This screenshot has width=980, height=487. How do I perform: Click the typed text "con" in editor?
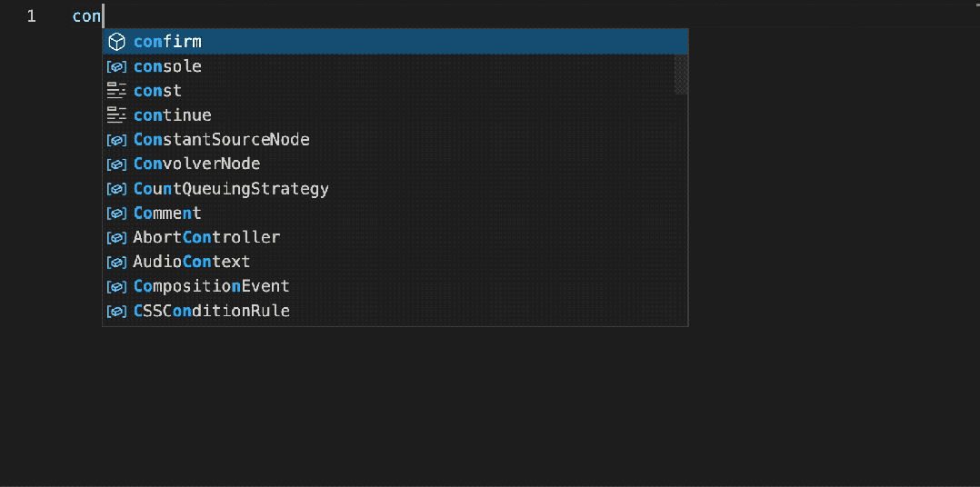coord(86,16)
